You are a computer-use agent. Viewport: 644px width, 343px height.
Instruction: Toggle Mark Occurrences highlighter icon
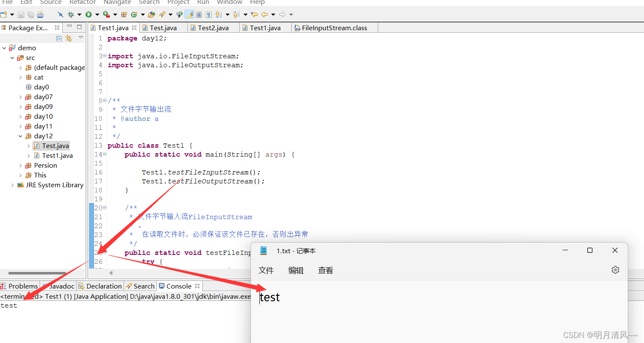(x=189, y=14)
